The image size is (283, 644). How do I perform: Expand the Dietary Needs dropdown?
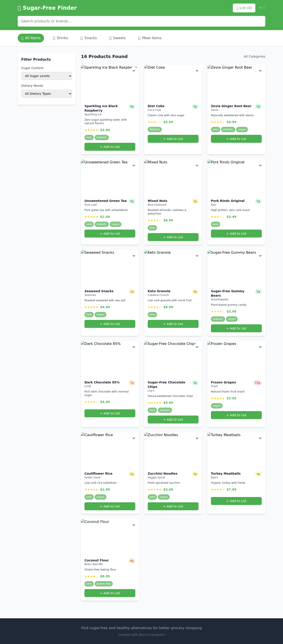pos(46,94)
